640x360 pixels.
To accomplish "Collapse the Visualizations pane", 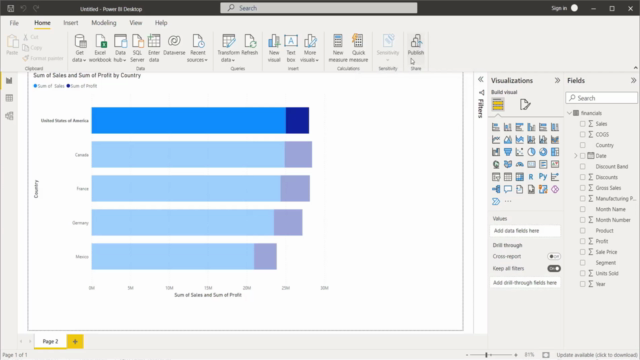I will [557, 80].
